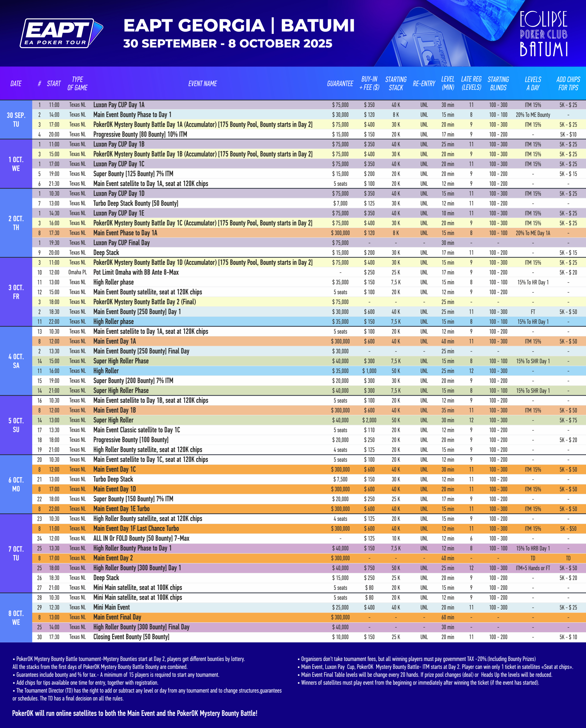Select the RE-ENTRY column header
The width and height of the screenshot is (586, 728).
424,83
